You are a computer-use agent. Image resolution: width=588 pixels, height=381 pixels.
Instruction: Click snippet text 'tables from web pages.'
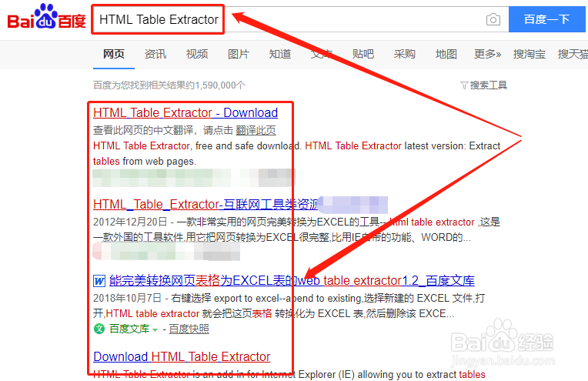[x=145, y=161]
